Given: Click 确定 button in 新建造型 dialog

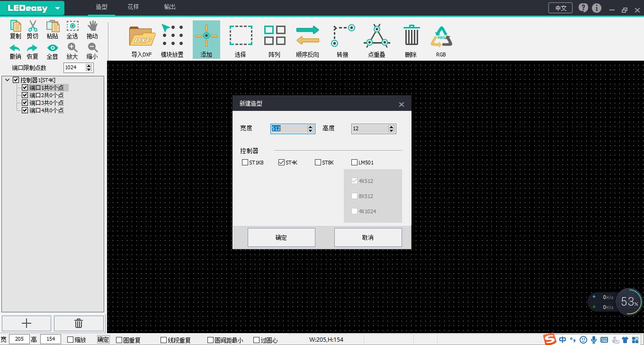Looking at the screenshot, I should (281, 237).
